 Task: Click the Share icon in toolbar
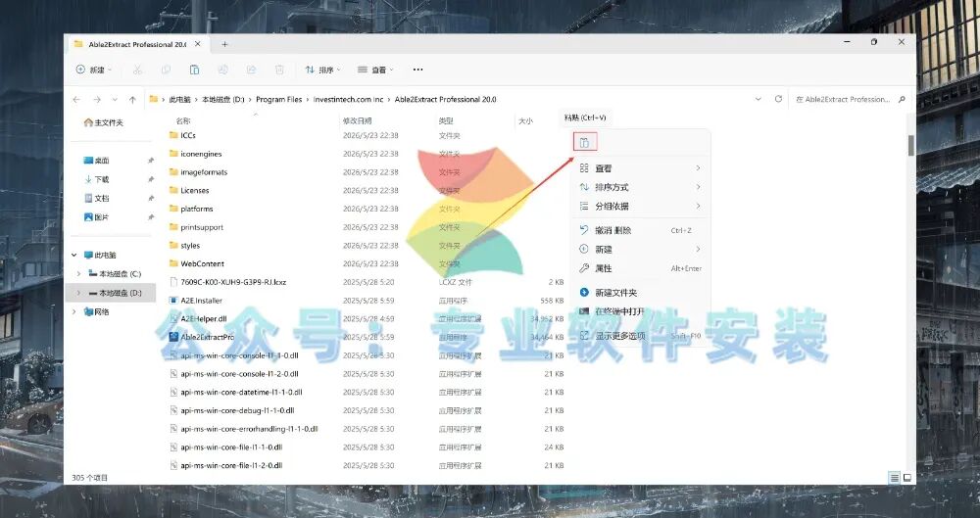point(251,70)
